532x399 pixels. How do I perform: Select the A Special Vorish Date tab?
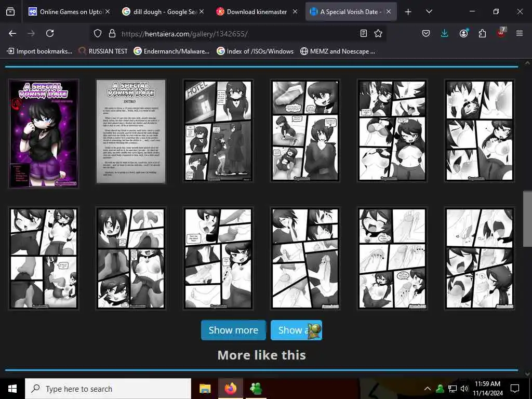tap(351, 12)
